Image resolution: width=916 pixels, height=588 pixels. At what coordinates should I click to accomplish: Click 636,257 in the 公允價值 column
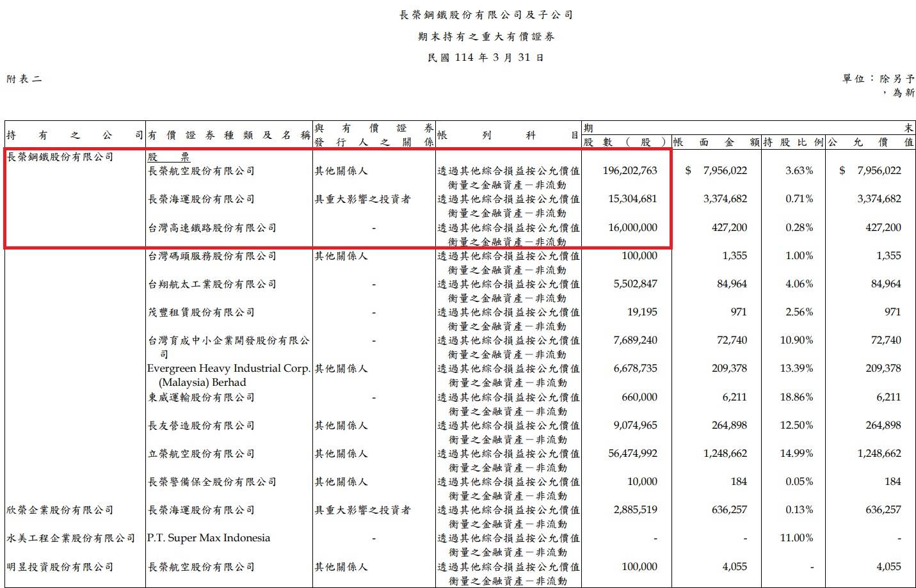pyautogui.click(x=883, y=510)
